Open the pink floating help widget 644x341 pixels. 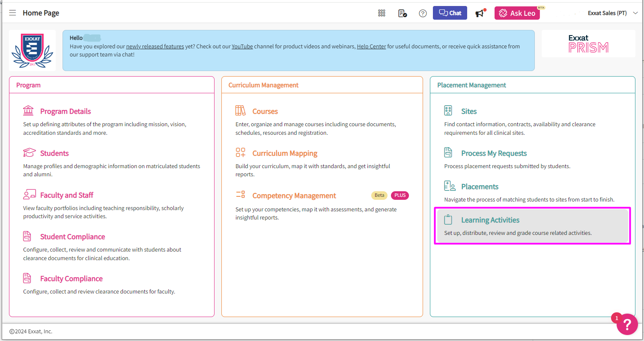[627, 324]
